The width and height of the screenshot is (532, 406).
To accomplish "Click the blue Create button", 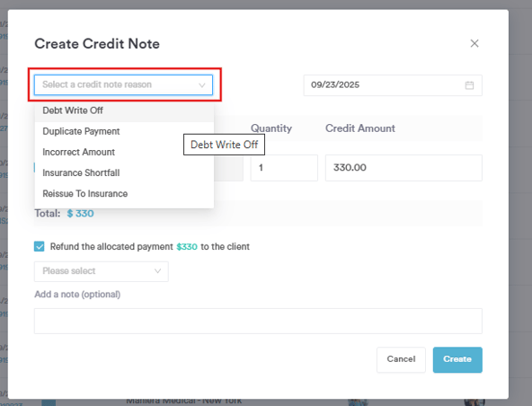I will coord(457,359).
